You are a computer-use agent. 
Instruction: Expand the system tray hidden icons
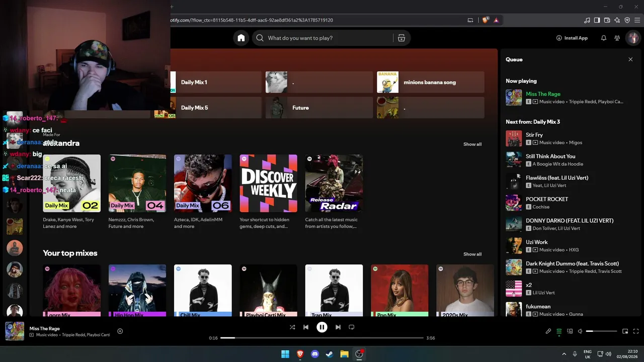tap(564, 354)
